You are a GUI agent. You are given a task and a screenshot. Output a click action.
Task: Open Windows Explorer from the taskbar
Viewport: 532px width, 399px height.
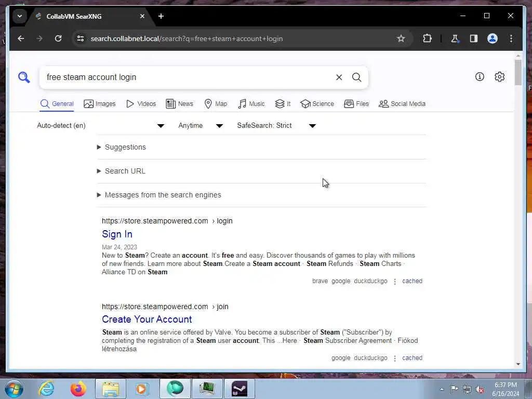coord(111,389)
